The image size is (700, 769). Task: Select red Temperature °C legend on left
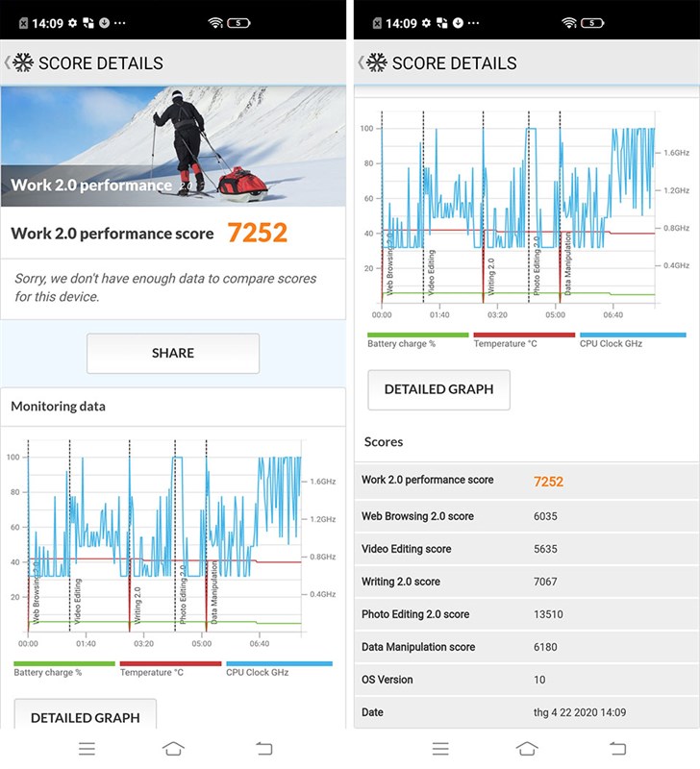[170, 669]
